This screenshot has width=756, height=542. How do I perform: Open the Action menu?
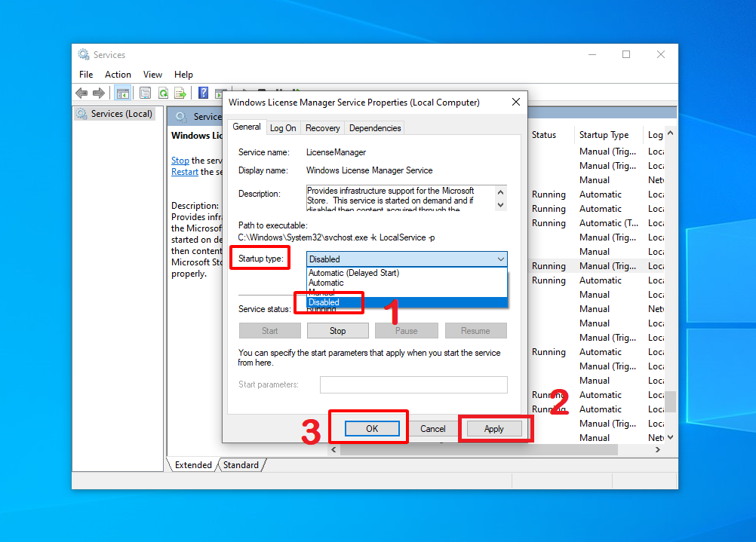(x=118, y=75)
